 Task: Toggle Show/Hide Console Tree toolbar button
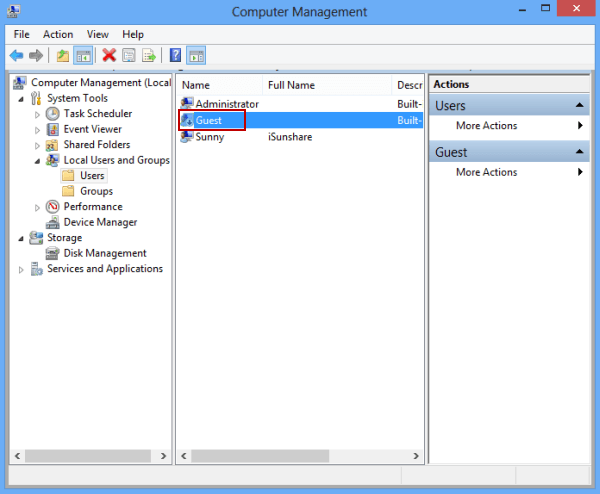82,56
